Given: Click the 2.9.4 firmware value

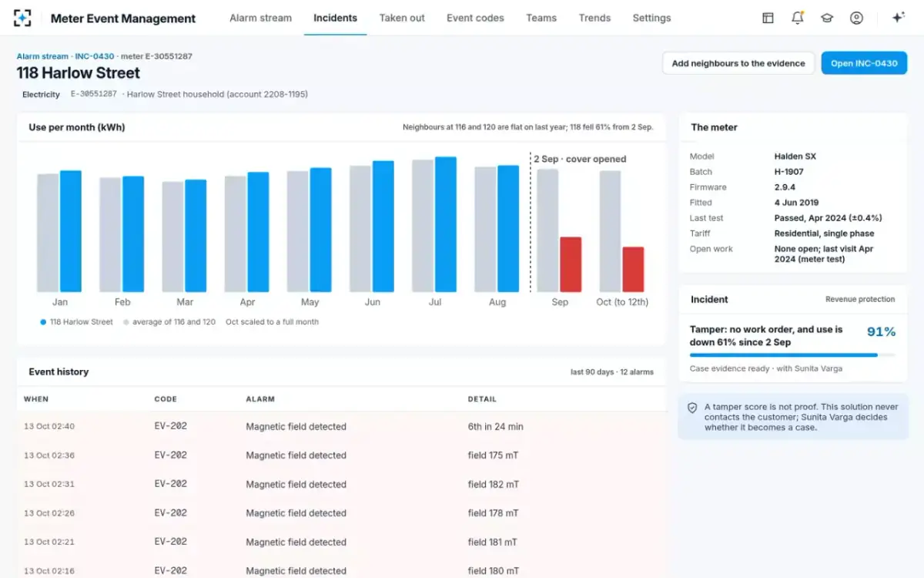Looking at the screenshot, I should (x=785, y=187).
